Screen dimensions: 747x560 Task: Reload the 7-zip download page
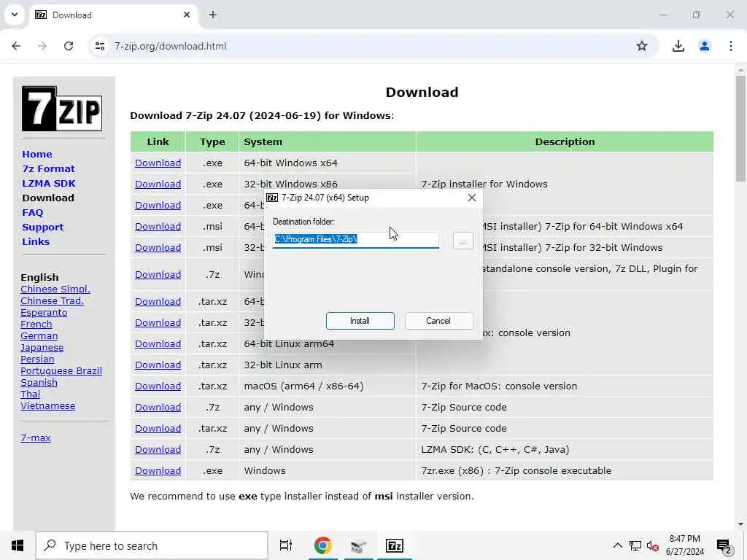click(x=69, y=46)
